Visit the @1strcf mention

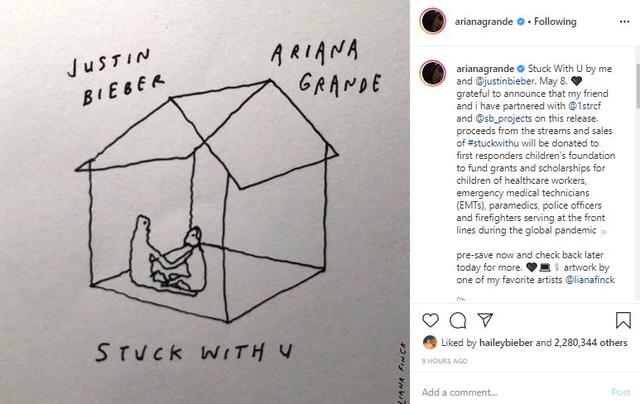click(584, 106)
